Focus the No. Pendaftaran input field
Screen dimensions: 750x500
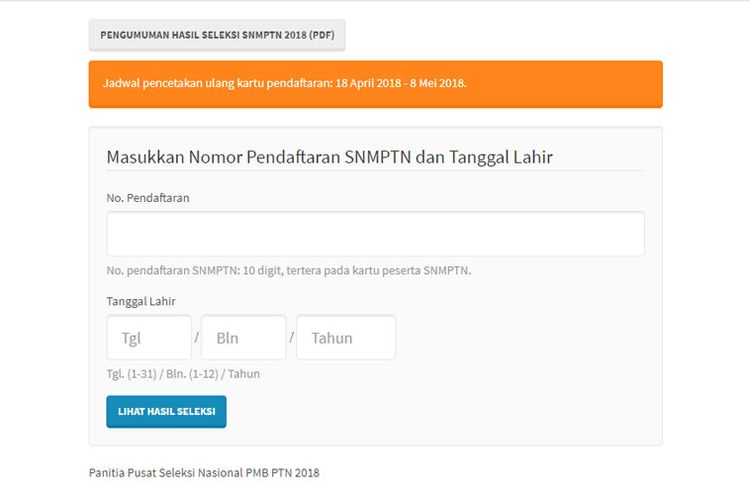(x=375, y=234)
